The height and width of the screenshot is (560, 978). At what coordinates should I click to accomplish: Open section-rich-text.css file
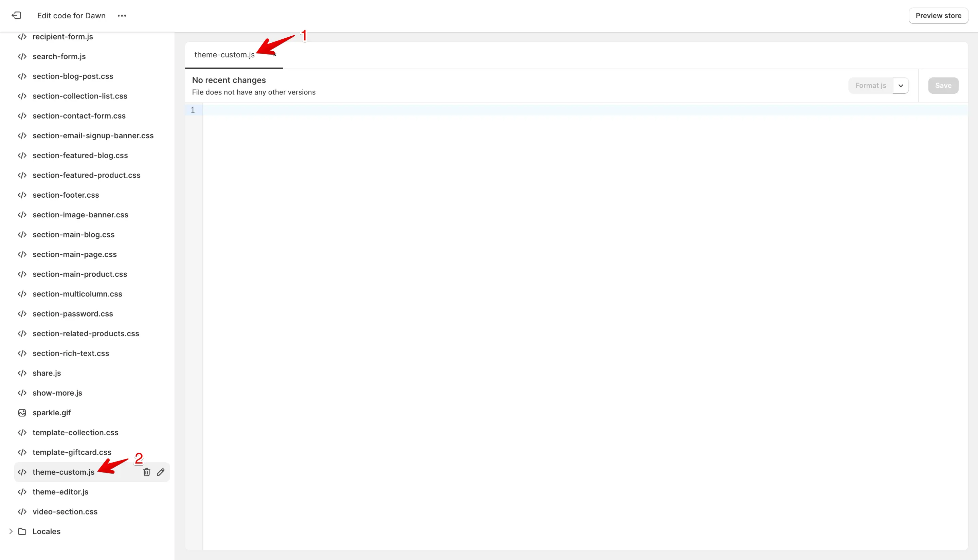point(71,353)
